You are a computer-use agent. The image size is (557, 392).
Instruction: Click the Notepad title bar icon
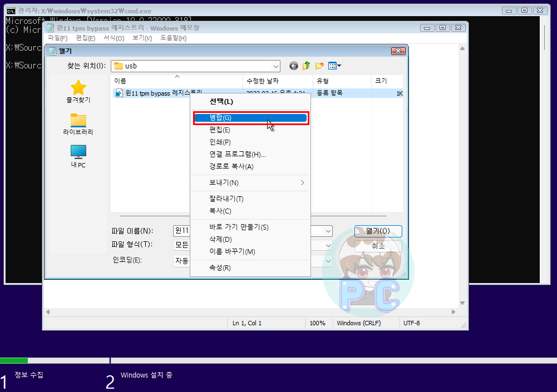click(50, 28)
